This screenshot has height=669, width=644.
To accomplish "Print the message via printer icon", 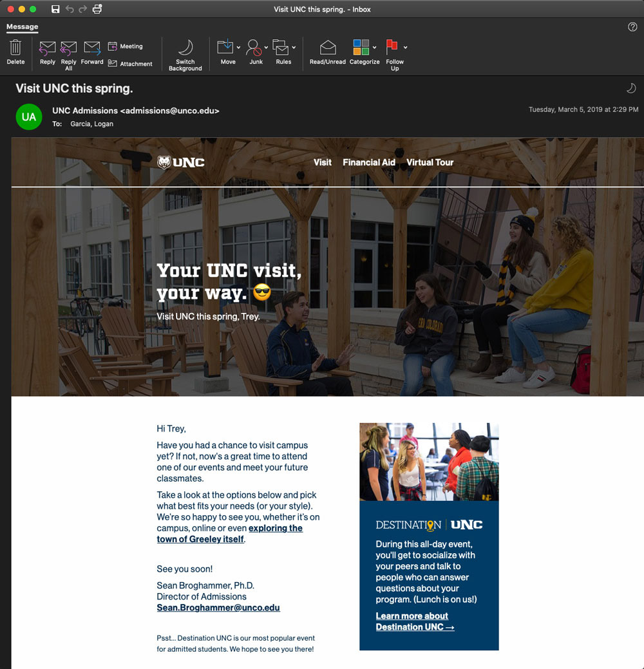I will 97,9.
